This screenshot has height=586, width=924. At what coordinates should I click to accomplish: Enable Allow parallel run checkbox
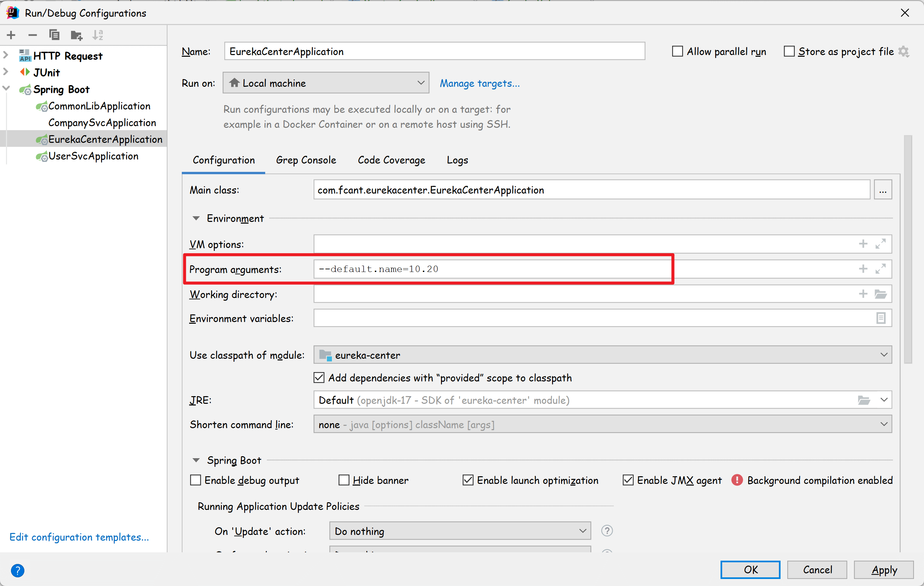(677, 51)
